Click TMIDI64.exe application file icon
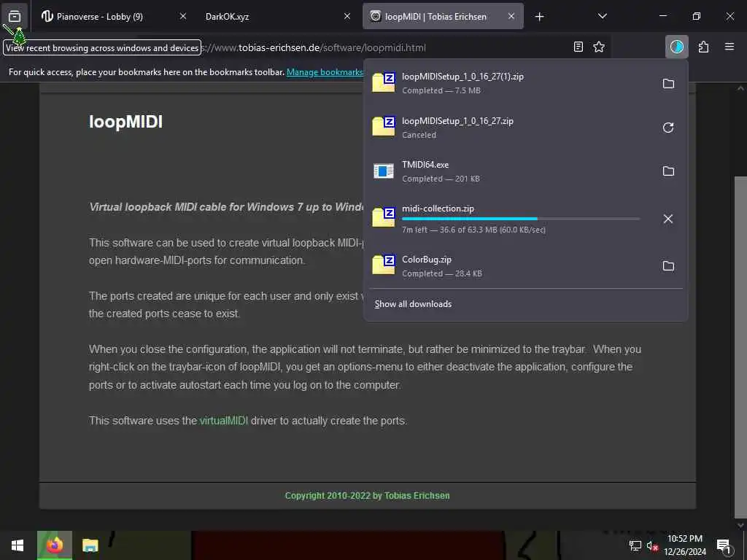The width and height of the screenshot is (747, 560). (x=384, y=171)
